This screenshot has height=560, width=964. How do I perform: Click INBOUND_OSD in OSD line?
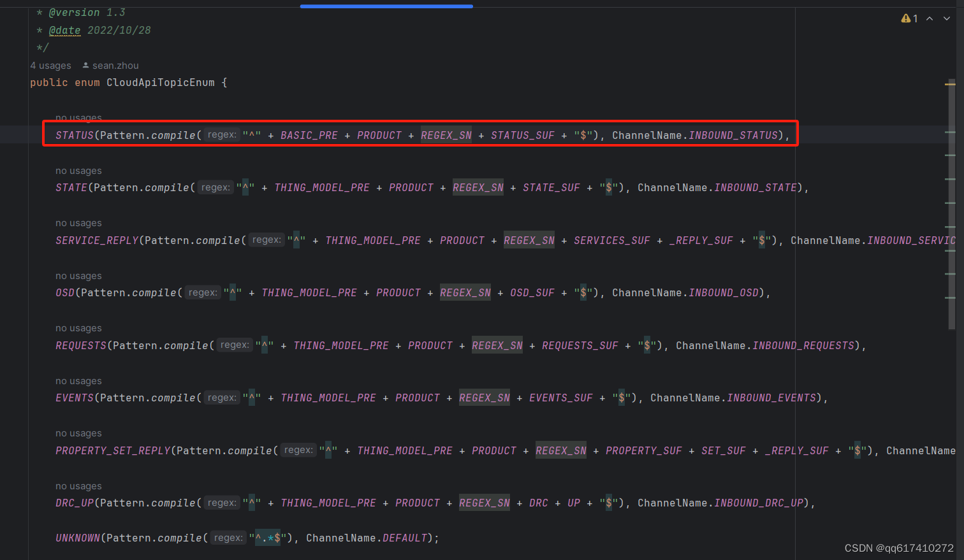click(x=724, y=293)
